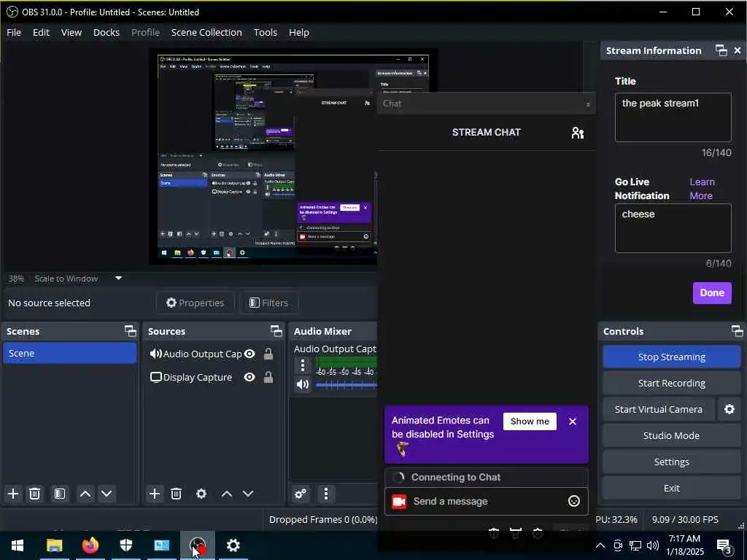The image size is (747, 560).
Task: Remove the selected scene with the trash icon
Action: click(35, 494)
